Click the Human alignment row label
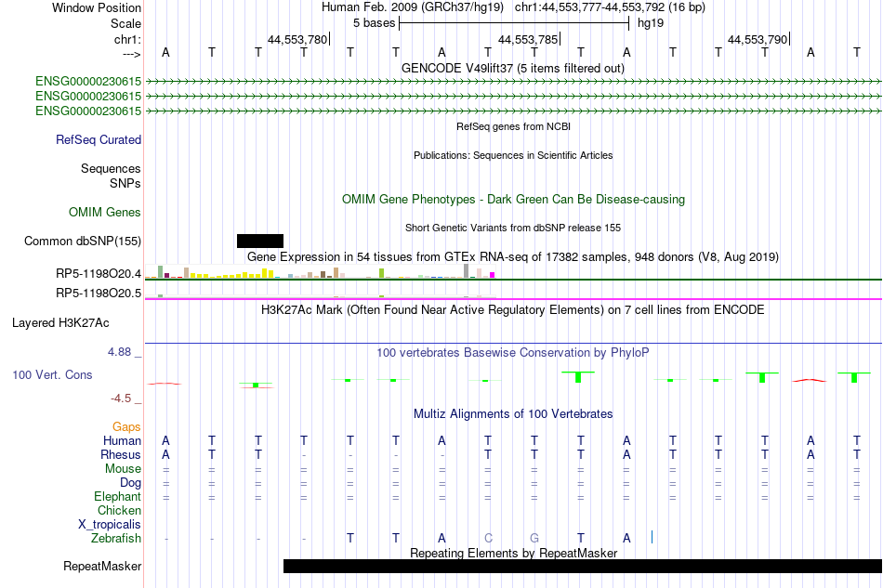 [122, 440]
